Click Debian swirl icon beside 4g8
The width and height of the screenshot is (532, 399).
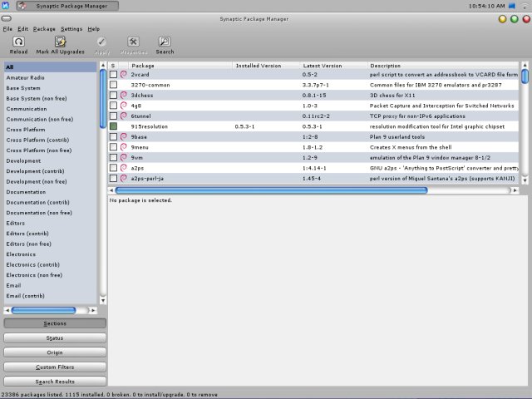pyautogui.click(x=124, y=106)
